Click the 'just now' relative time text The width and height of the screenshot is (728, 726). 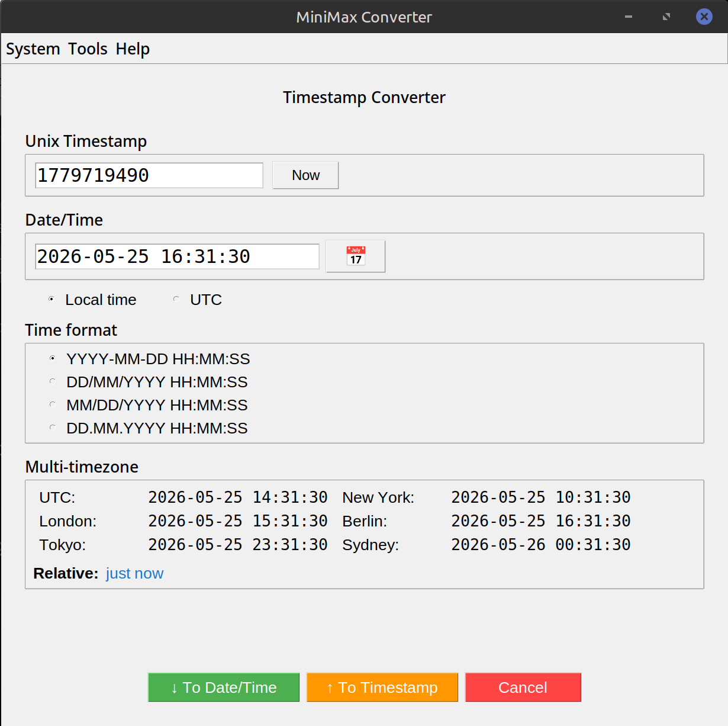point(134,574)
